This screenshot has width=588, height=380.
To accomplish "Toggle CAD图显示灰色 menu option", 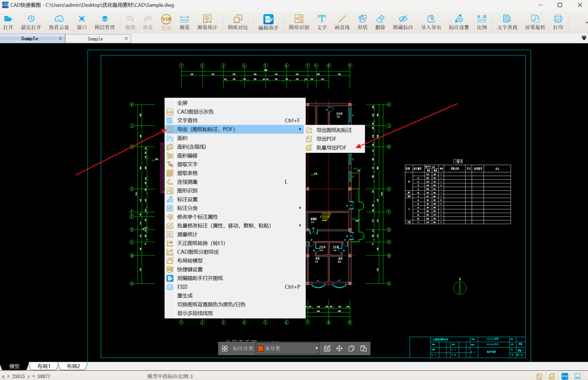I will 195,112.
